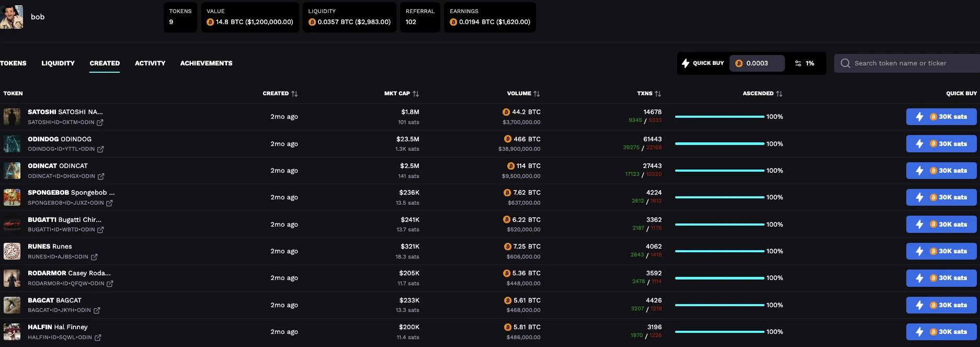Click the search magnifier icon
The height and width of the screenshot is (347, 980).
(845, 63)
